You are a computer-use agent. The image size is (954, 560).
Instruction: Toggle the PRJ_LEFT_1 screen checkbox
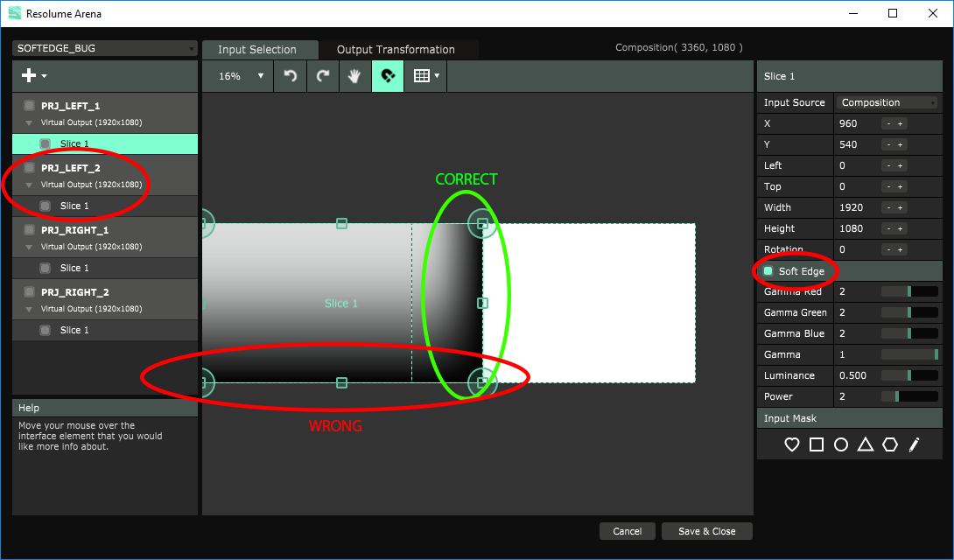29,106
